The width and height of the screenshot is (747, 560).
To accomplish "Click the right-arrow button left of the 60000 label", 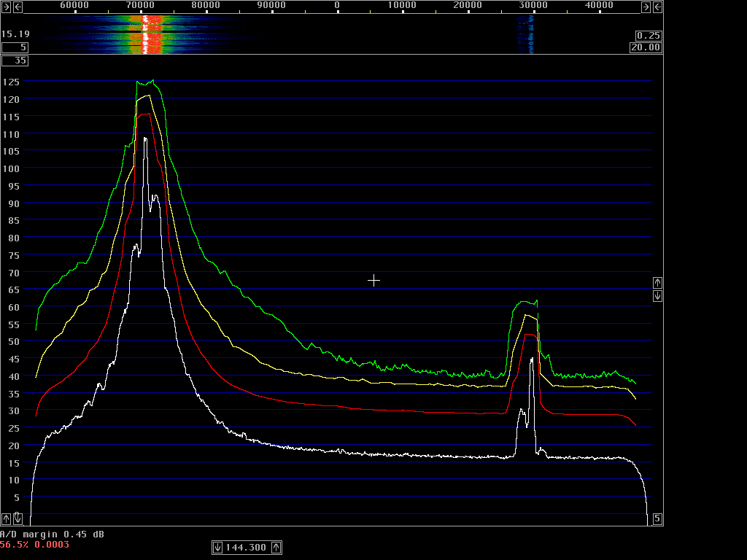I will 6,7.
